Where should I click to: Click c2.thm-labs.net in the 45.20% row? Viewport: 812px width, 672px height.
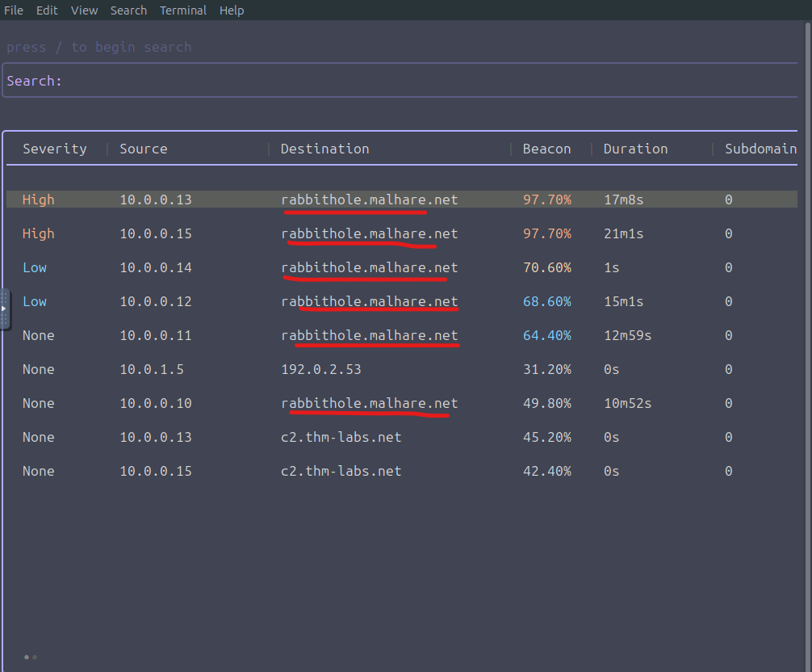coord(341,437)
